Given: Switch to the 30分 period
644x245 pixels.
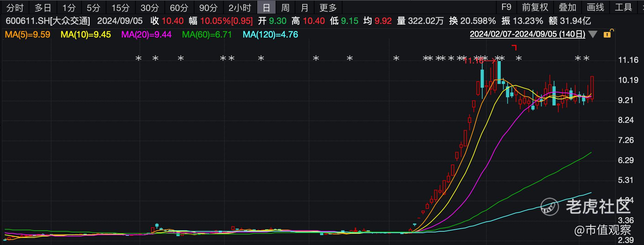Looking at the screenshot, I should click(x=150, y=7).
